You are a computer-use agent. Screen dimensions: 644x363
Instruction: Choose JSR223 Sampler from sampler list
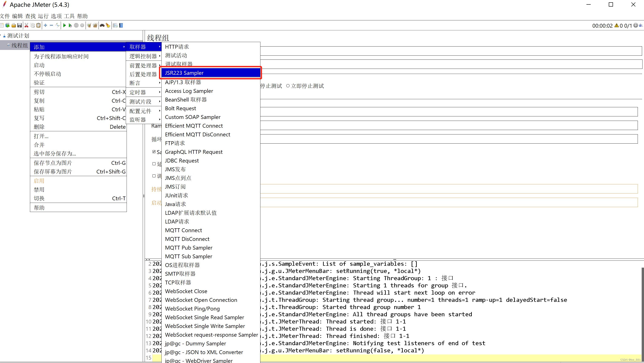(x=211, y=73)
